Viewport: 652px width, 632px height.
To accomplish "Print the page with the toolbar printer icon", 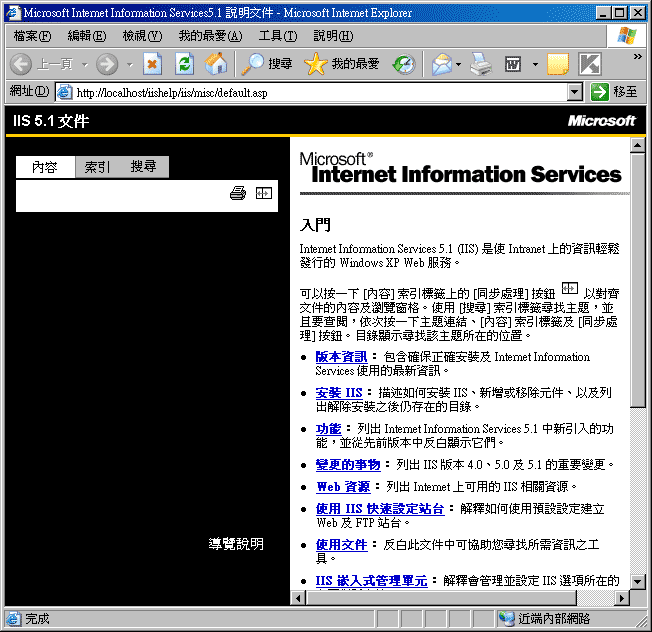I will tap(481, 64).
